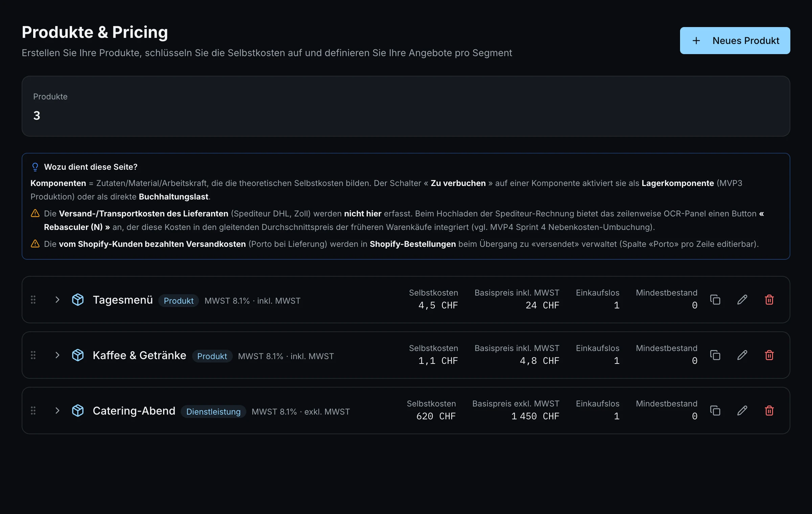
Task: Click Mindestbestand label in Tagesmenü row
Action: tap(667, 293)
